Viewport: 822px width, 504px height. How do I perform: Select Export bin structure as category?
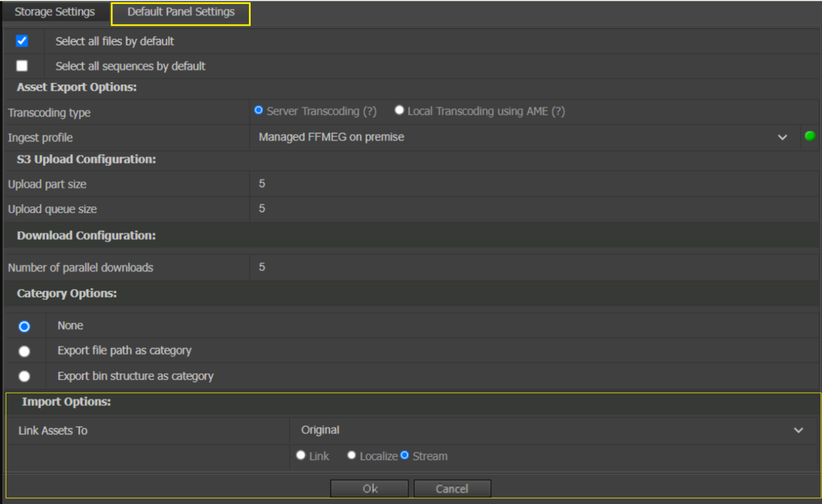pyautogui.click(x=24, y=376)
